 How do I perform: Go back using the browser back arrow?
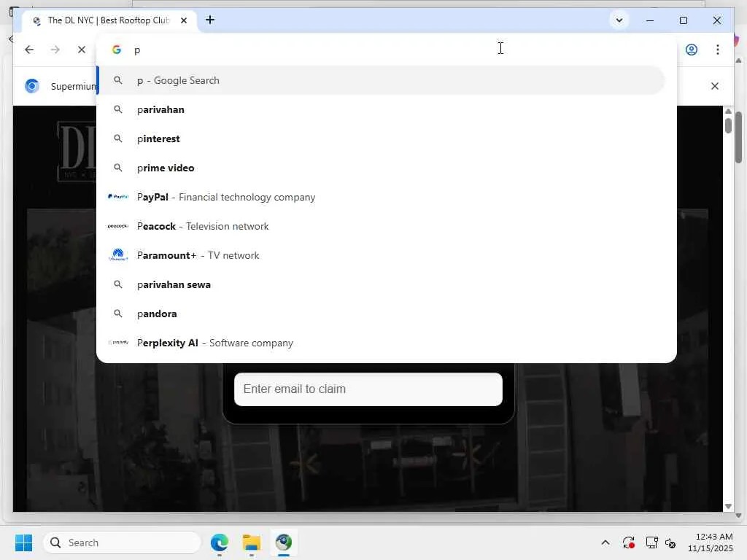pyautogui.click(x=29, y=50)
